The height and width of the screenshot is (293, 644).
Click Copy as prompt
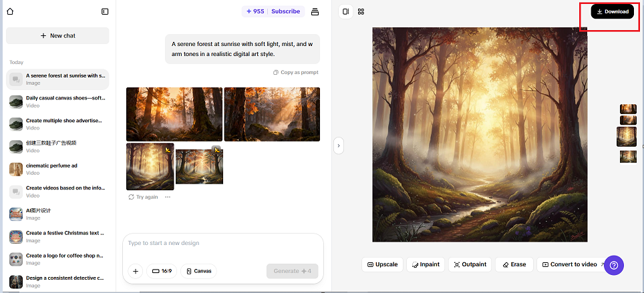point(296,72)
